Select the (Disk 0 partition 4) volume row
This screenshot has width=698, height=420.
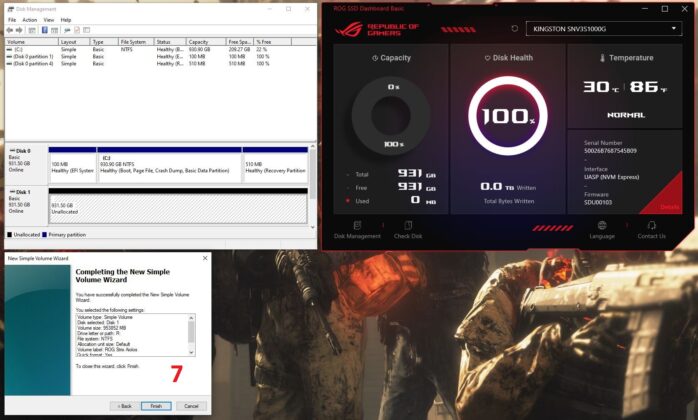click(160, 64)
